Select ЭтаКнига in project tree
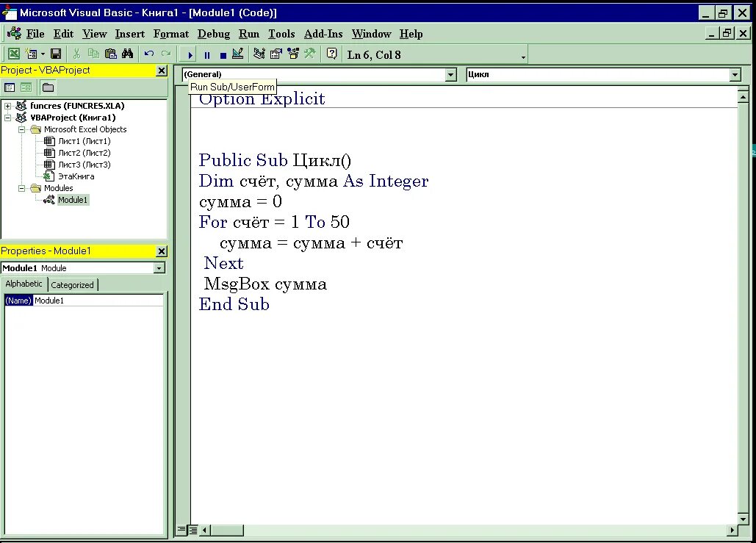This screenshot has height=543, width=756. point(76,176)
